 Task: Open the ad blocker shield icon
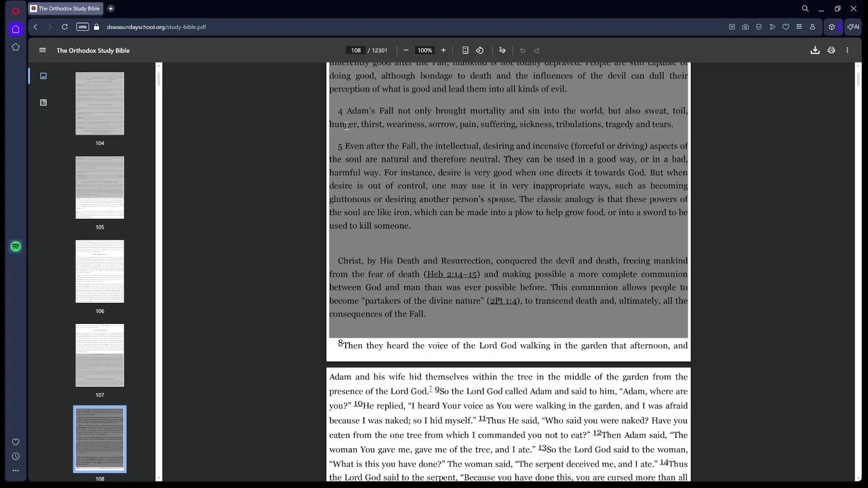coord(759,27)
